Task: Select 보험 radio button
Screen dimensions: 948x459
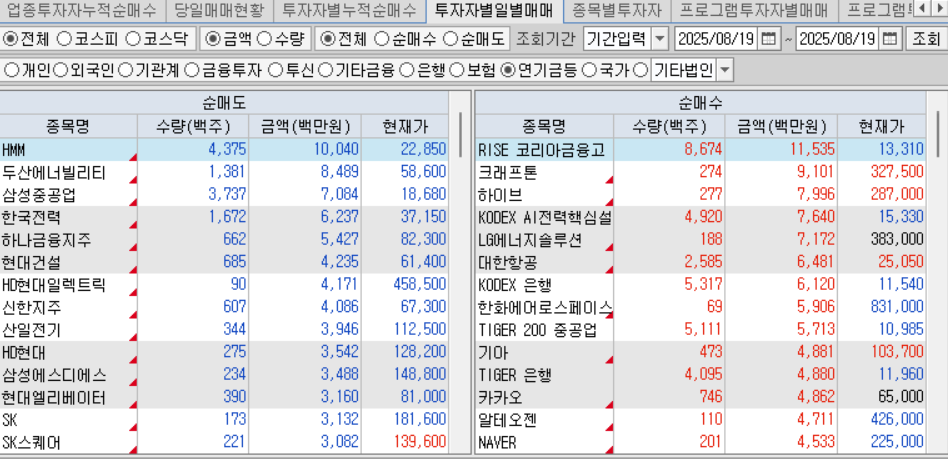Action: point(458,71)
